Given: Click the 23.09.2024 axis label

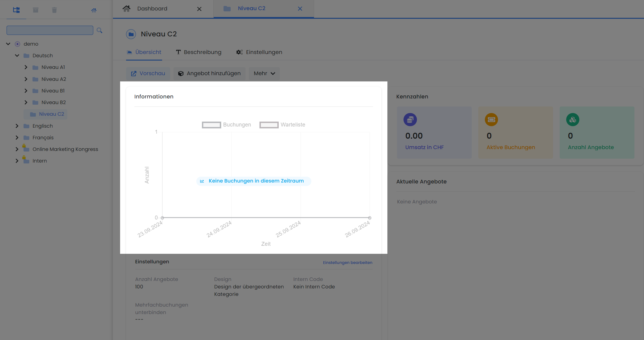Looking at the screenshot, I should coord(150,229).
